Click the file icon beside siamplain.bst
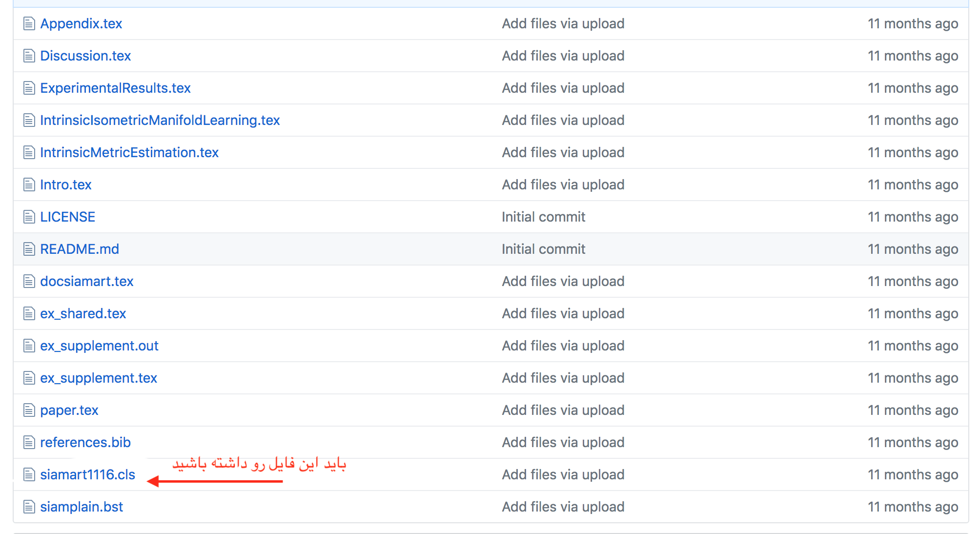This screenshot has width=980, height=534. pyautogui.click(x=29, y=507)
